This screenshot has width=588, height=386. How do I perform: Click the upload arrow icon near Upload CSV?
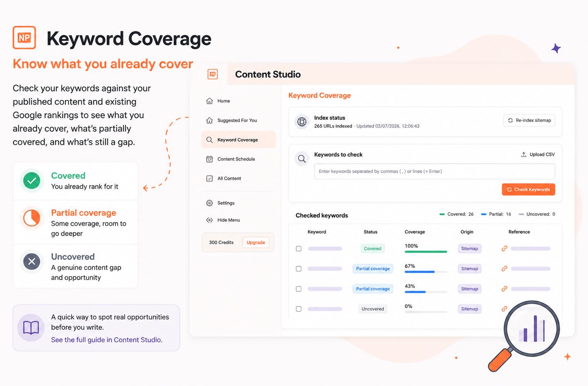[x=523, y=154]
